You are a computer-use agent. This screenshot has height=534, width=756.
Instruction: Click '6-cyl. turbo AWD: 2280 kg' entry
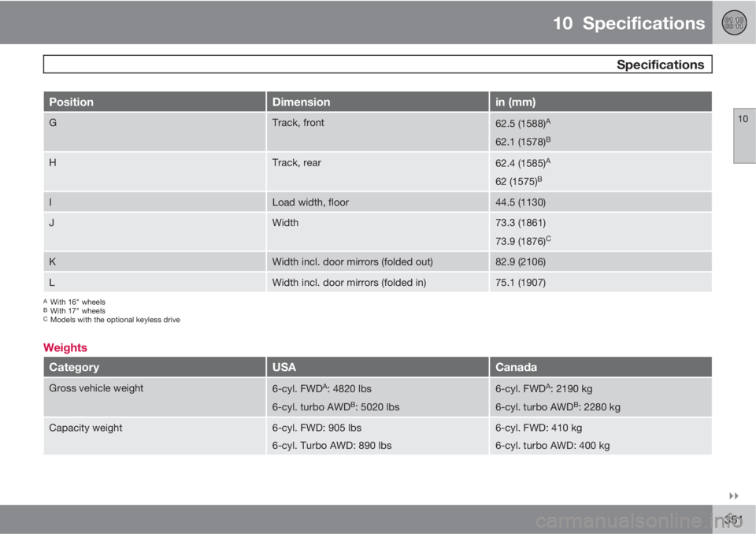558,406
